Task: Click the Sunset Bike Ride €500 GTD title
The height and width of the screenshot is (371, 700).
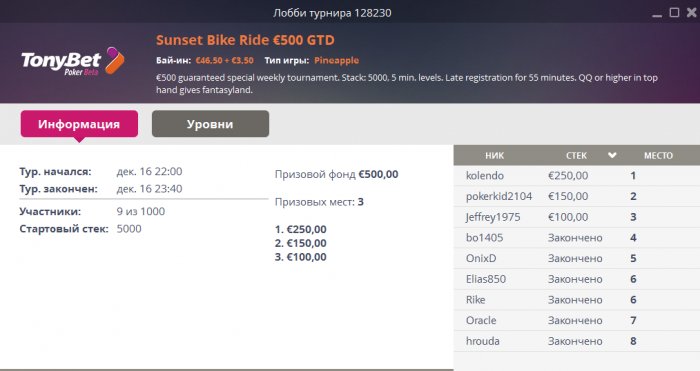Action: pos(245,40)
